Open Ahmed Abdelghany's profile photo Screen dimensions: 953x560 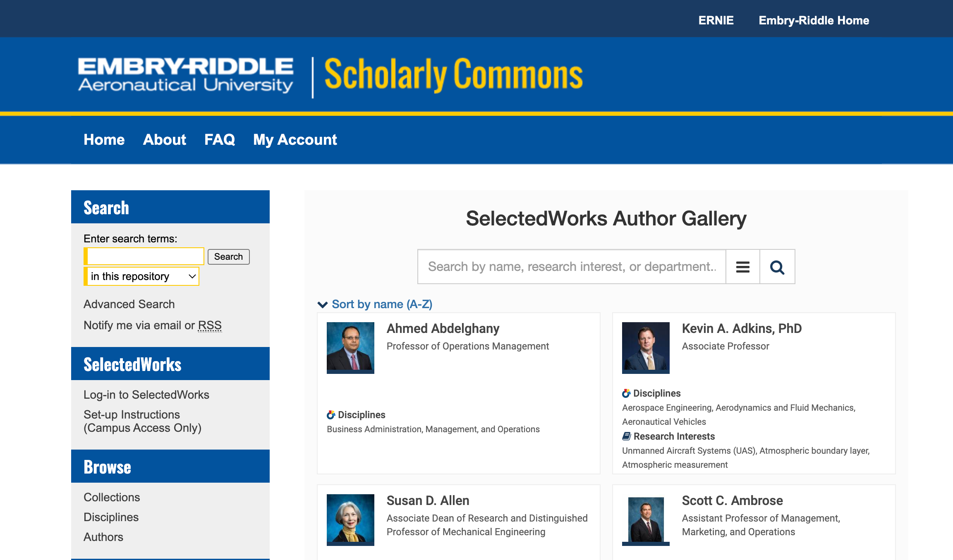(350, 348)
